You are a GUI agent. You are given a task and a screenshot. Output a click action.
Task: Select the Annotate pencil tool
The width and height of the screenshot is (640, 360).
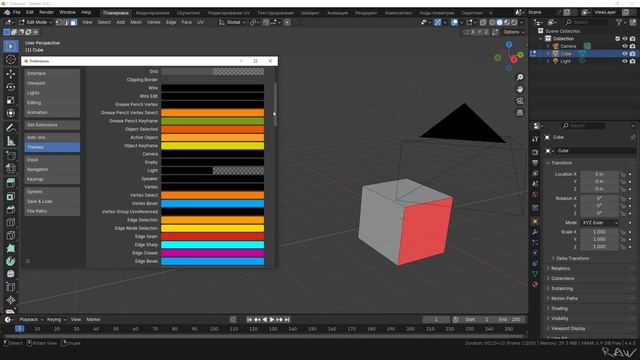click(x=11, y=128)
